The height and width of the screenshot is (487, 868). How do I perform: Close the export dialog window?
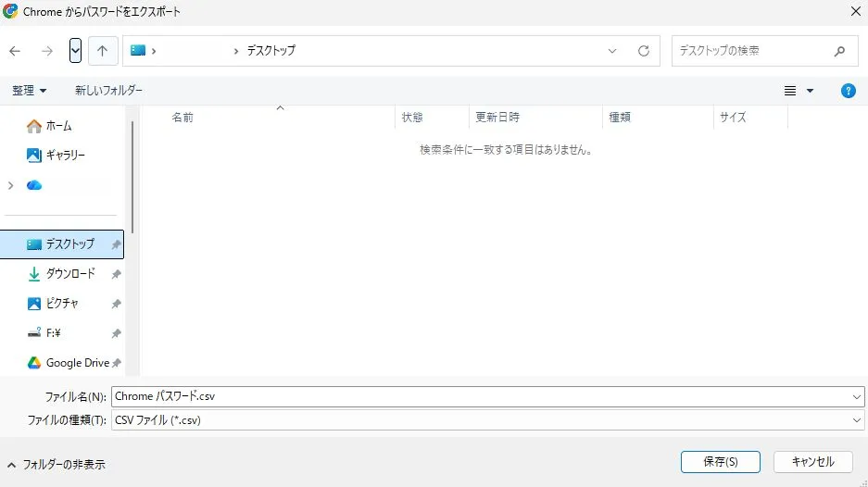(855, 12)
